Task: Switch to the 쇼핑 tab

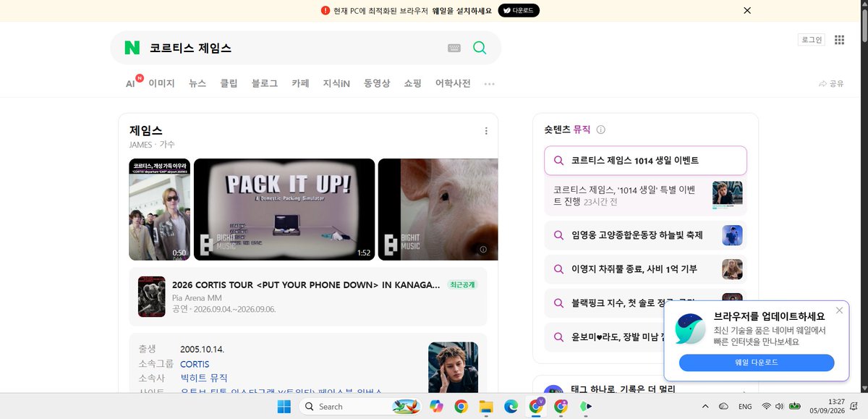Action: (x=412, y=83)
